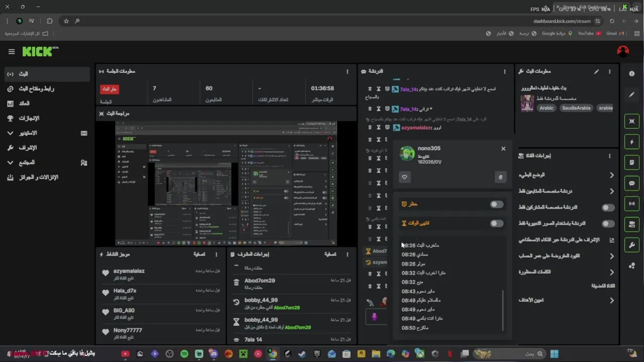Expand the banned words option chevron

pos(612,272)
